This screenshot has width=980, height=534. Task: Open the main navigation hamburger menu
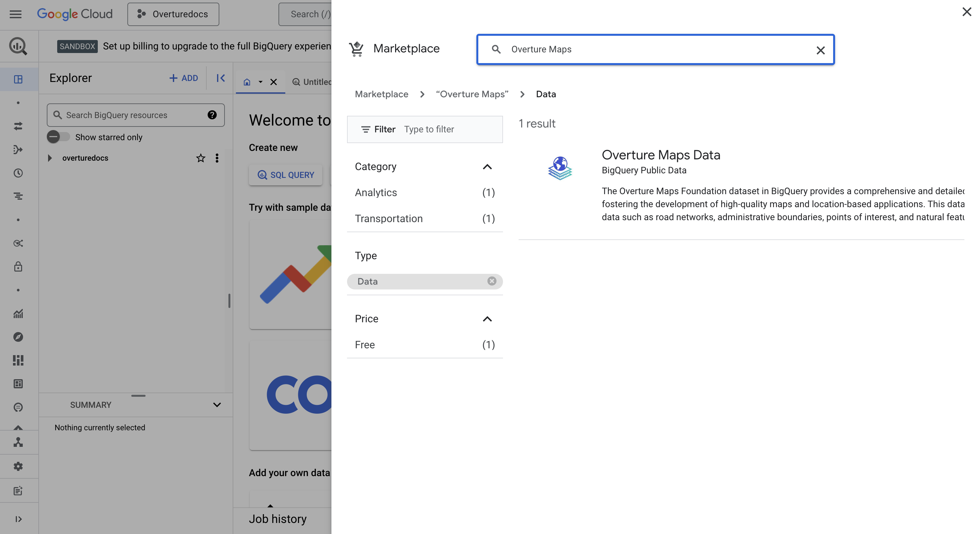coord(16,14)
